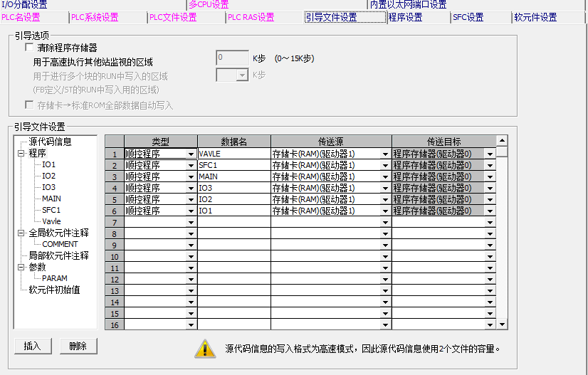Select the MAIN program in tree
The height and width of the screenshot is (375, 588).
(51, 199)
